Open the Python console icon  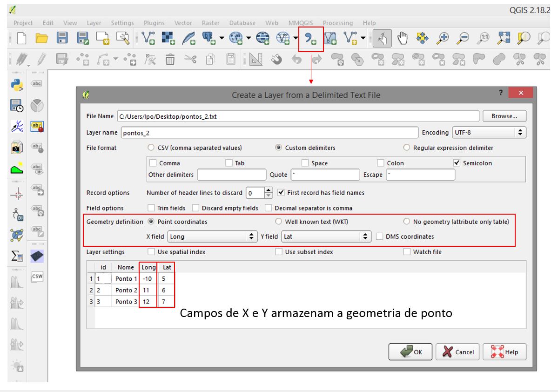[x=17, y=84]
